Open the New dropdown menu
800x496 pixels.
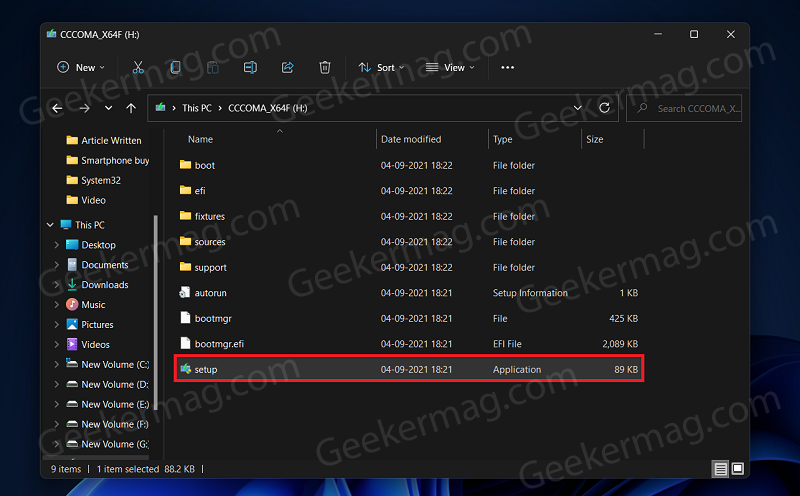(81, 67)
